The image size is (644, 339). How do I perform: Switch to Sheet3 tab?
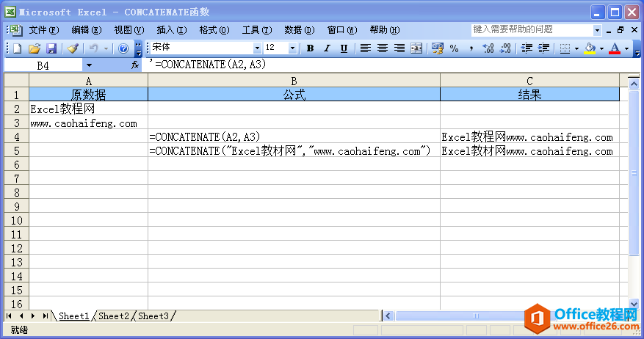click(x=153, y=316)
